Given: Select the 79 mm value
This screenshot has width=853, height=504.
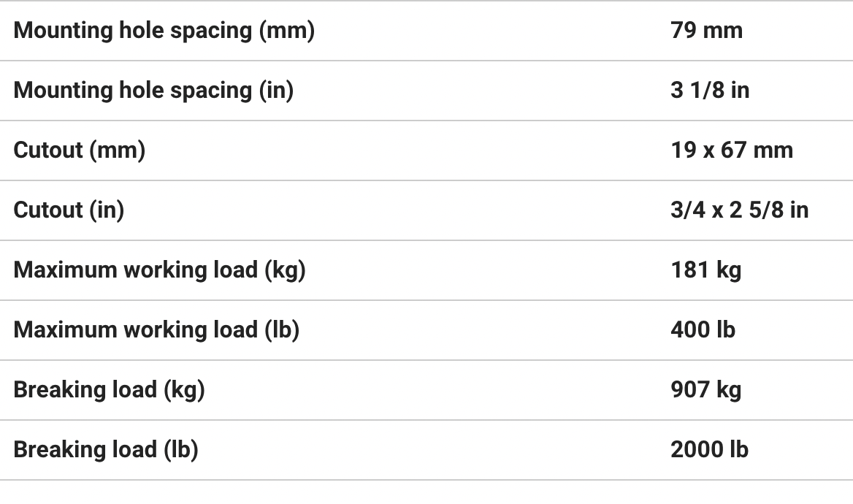Looking at the screenshot, I should point(706,31).
